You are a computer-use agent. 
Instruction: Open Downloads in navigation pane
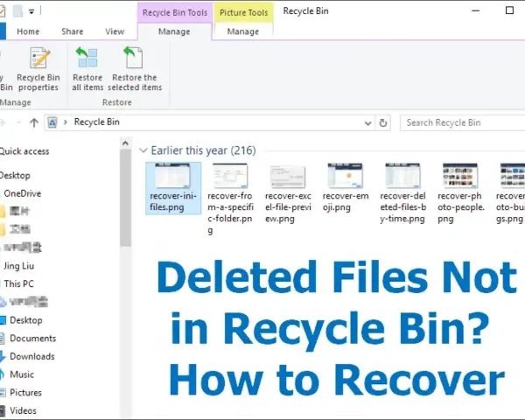pos(32,356)
